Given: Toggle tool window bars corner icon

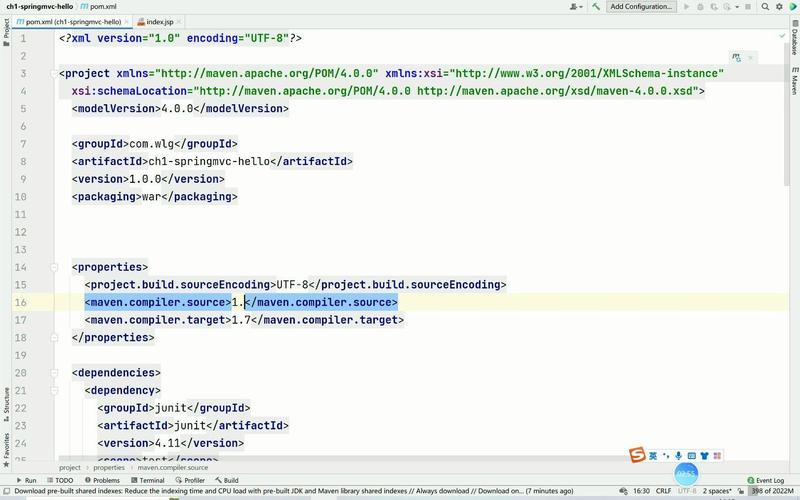Looking at the screenshot, I should click(x=6, y=491).
